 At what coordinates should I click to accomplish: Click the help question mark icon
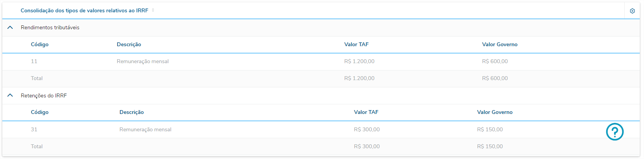615,132
